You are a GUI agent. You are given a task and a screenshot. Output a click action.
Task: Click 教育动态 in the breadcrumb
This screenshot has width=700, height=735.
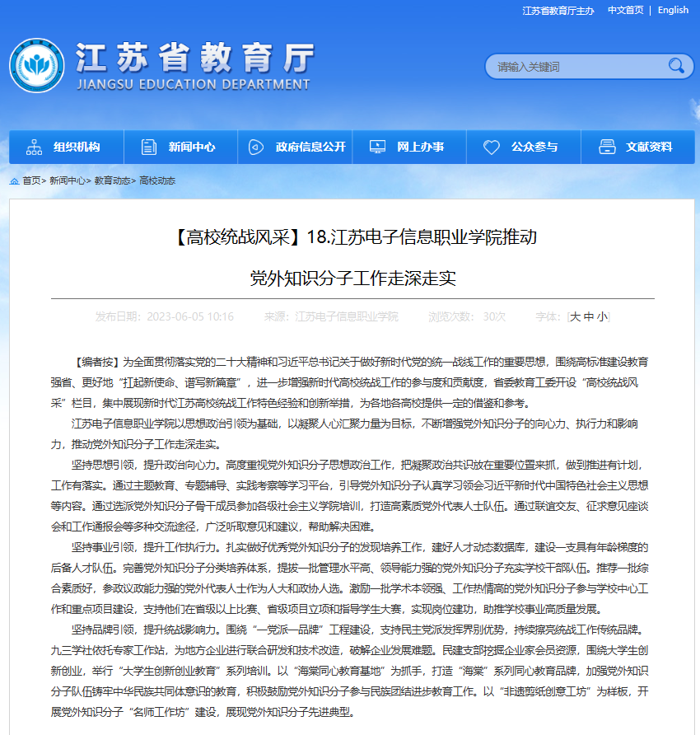pos(113,181)
